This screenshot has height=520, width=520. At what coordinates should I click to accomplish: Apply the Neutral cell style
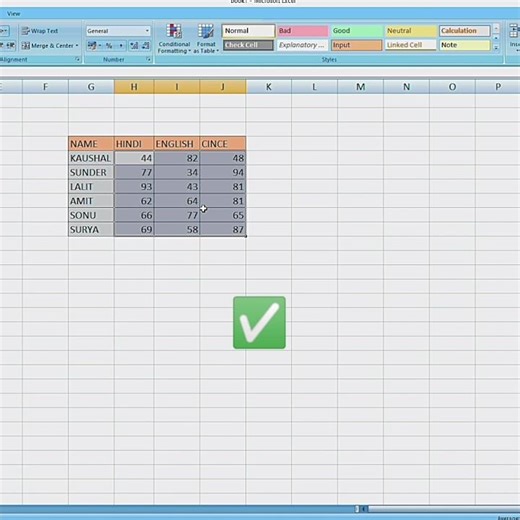tap(410, 31)
